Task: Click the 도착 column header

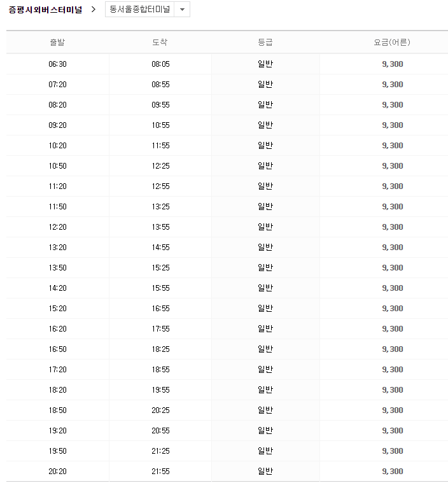Action: (160, 42)
